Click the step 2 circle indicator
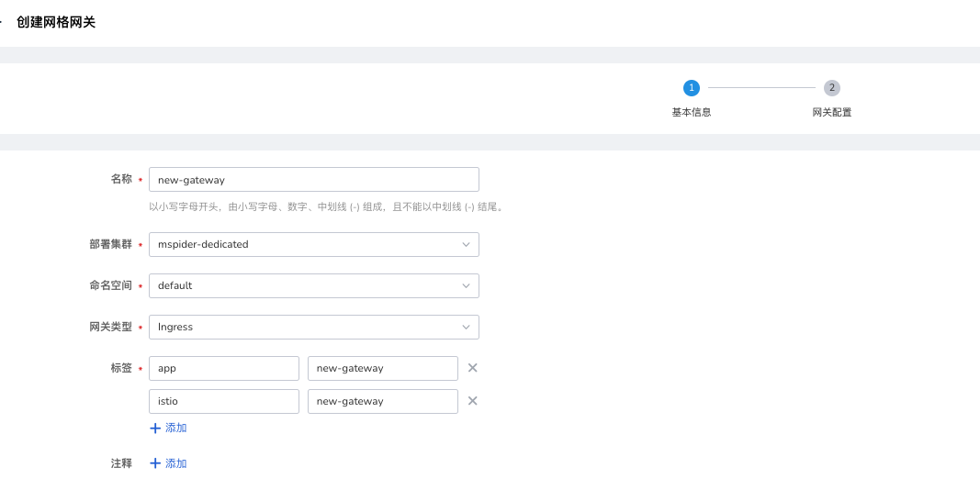 (x=831, y=88)
